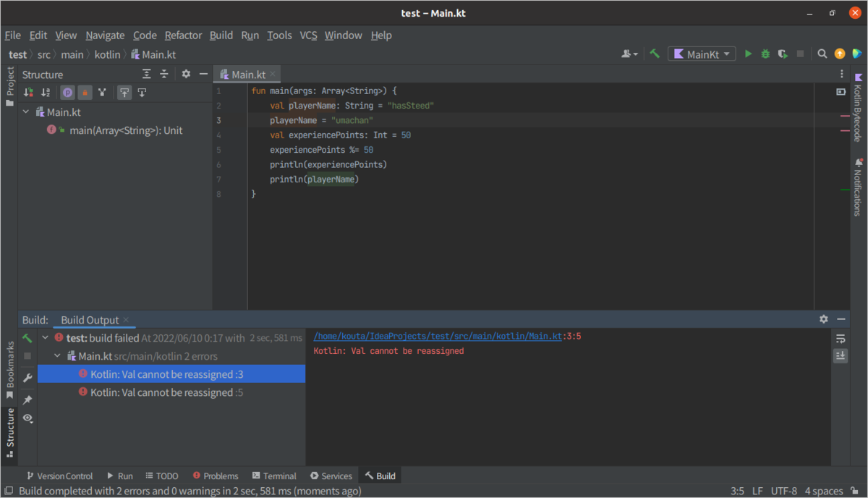Open the Version Control tool window
Screen dimensions: 868x498
(x=59, y=476)
